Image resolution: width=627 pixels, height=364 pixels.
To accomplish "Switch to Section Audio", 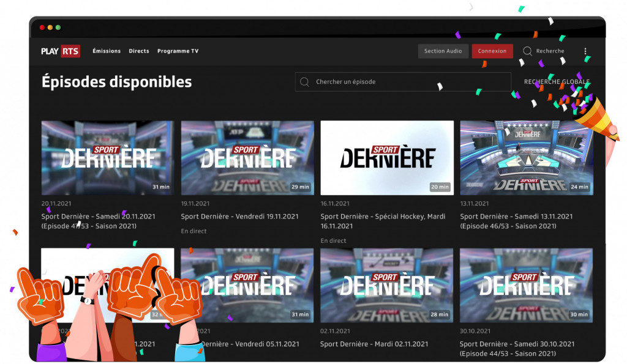I will coord(443,51).
